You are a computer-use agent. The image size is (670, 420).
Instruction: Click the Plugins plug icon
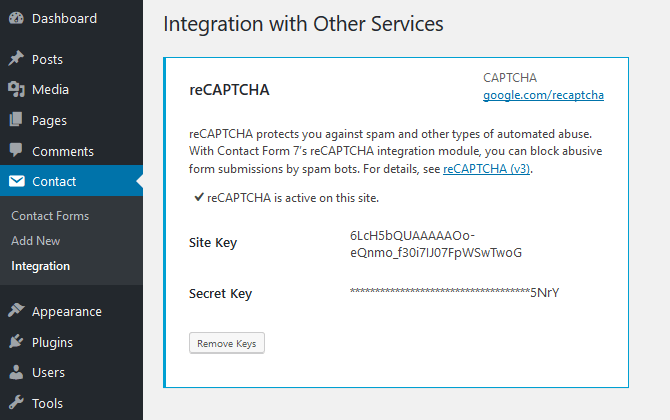[16, 342]
